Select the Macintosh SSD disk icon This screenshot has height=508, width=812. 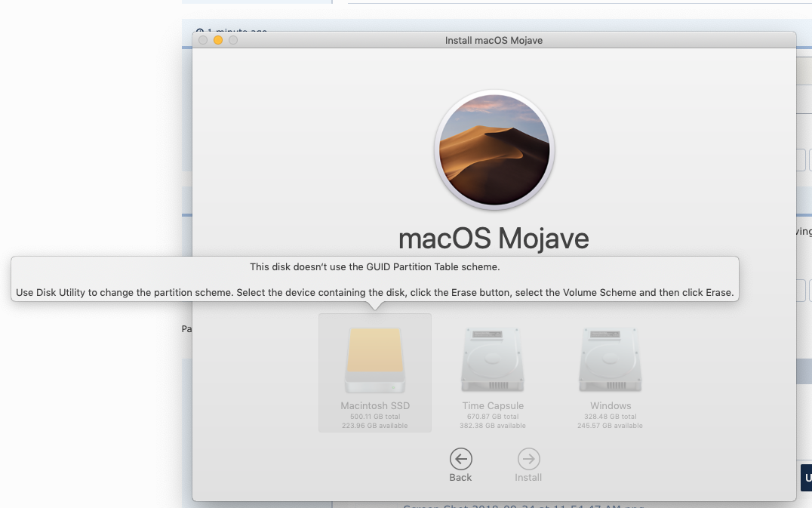click(x=375, y=360)
